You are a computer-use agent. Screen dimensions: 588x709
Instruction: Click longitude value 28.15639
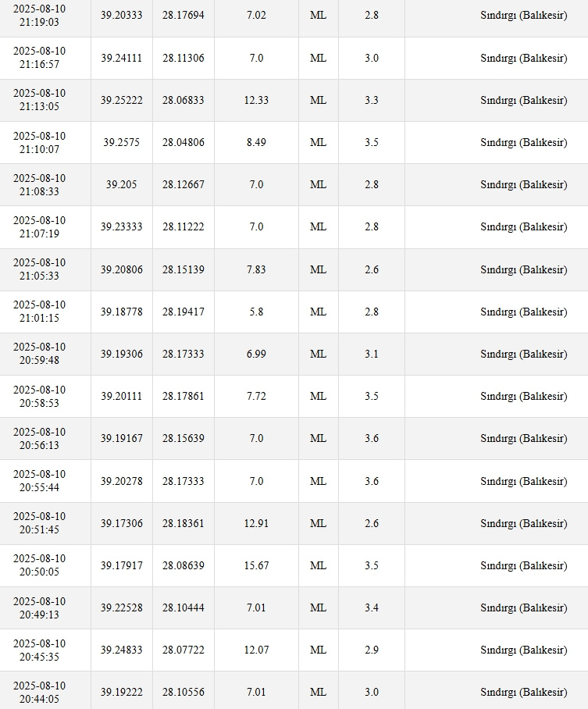tap(184, 438)
